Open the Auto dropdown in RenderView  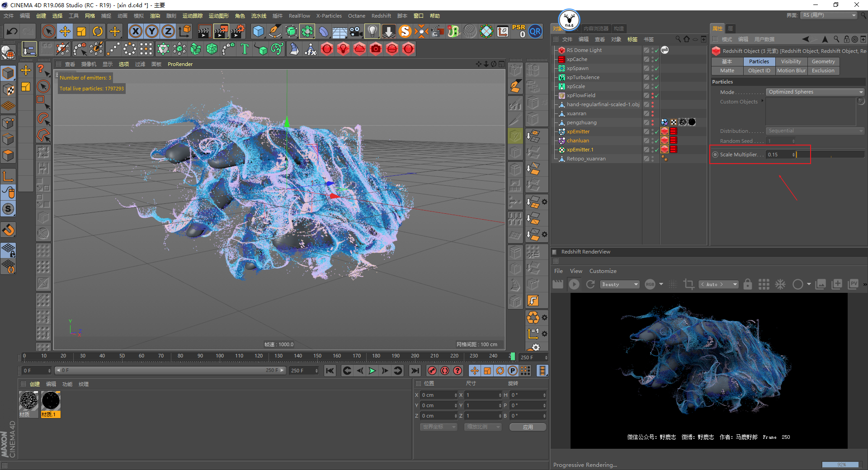click(x=718, y=284)
